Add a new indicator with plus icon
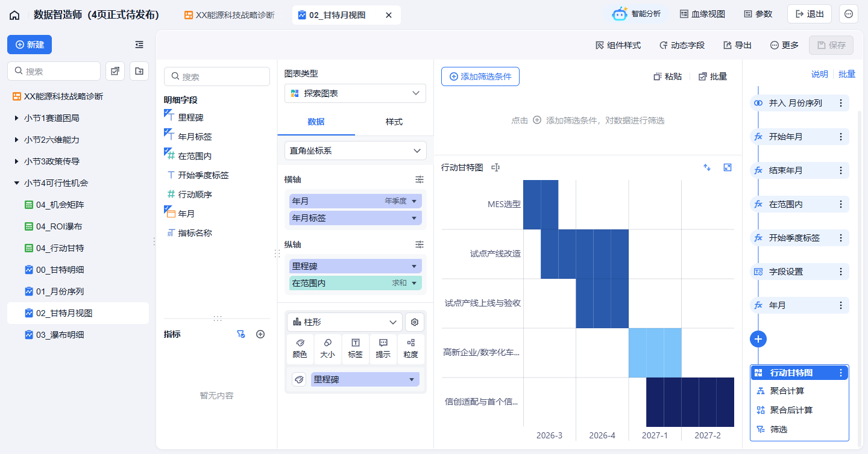The image size is (868, 454). click(x=260, y=334)
